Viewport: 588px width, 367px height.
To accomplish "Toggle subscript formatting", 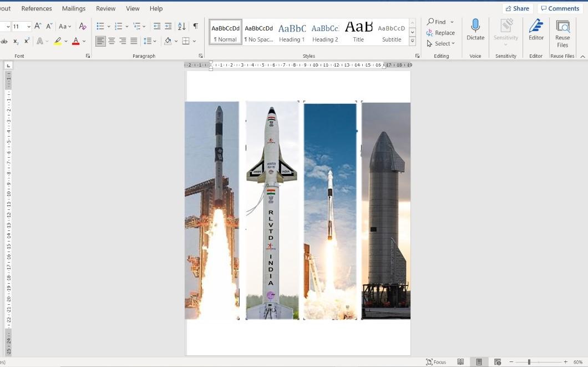I will (16, 41).
